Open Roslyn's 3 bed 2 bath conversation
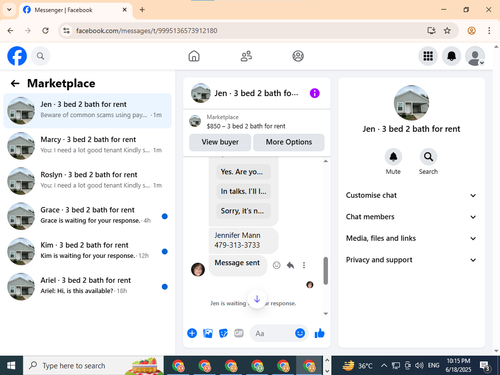Screen dimensions: 500x375 pyautogui.click(x=87, y=181)
